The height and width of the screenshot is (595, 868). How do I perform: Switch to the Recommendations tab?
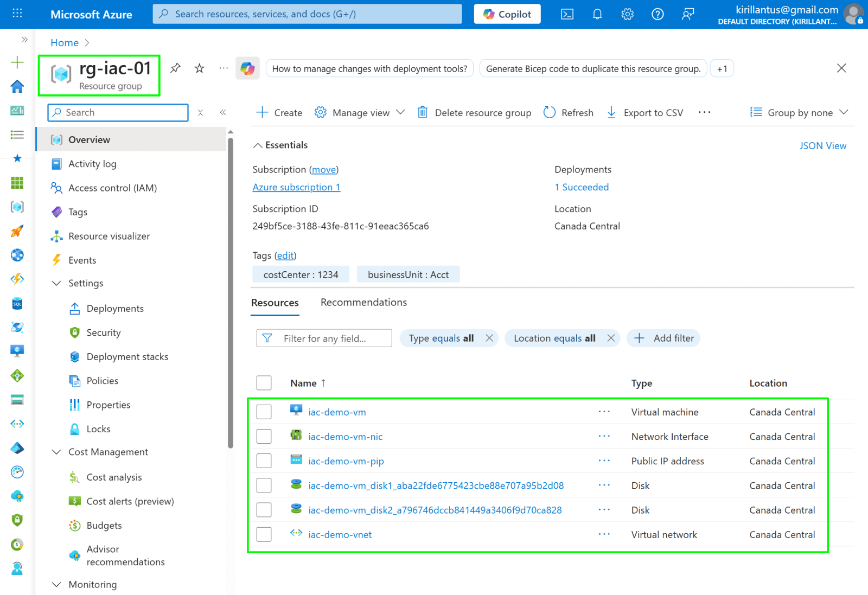(363, 303)
